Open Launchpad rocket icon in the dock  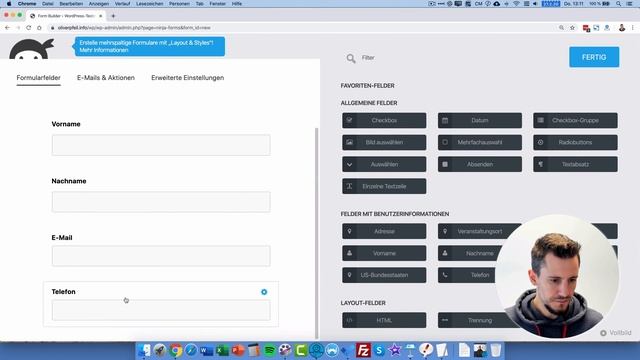[x=160, y=350]
